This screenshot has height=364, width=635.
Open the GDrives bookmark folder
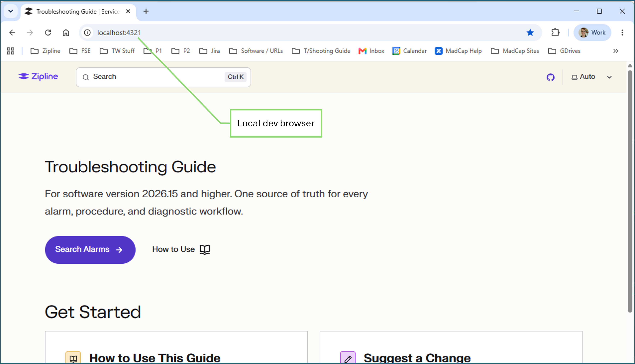(564, 51)
